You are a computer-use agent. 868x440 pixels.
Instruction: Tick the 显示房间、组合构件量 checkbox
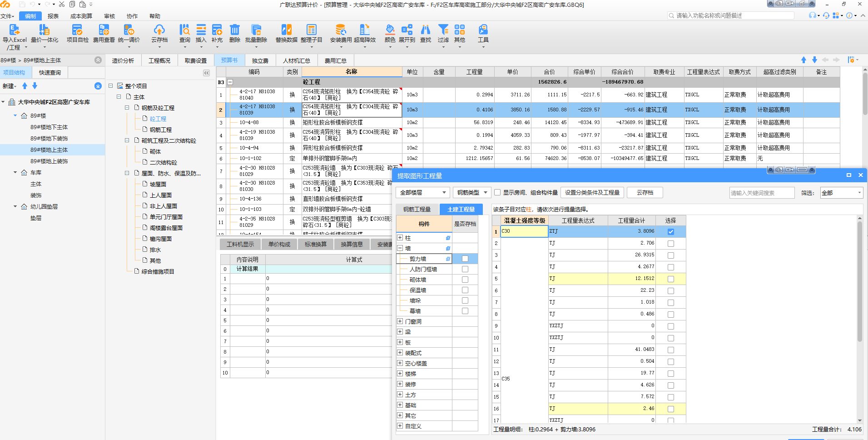coord(497,193)
